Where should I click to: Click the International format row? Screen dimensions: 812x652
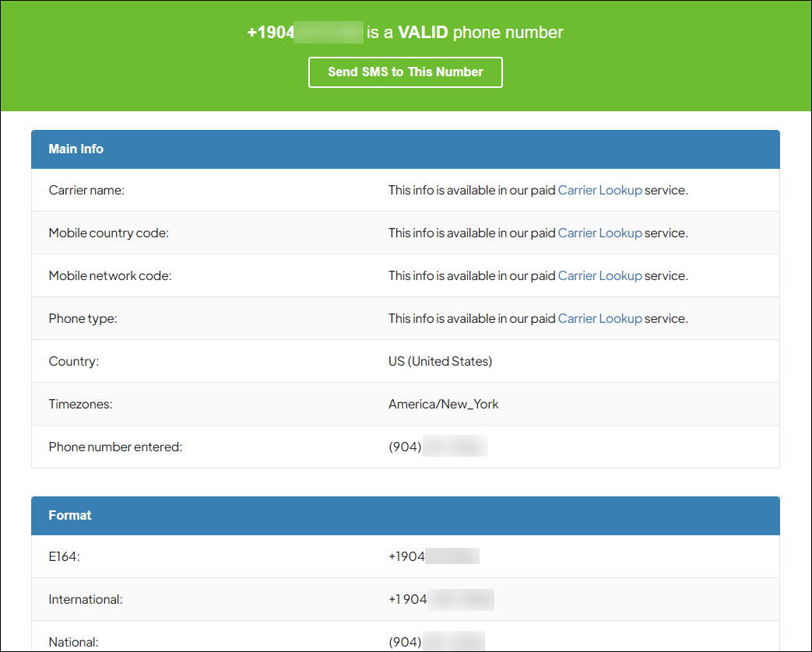pyautogui.click(x=440, y=598)
